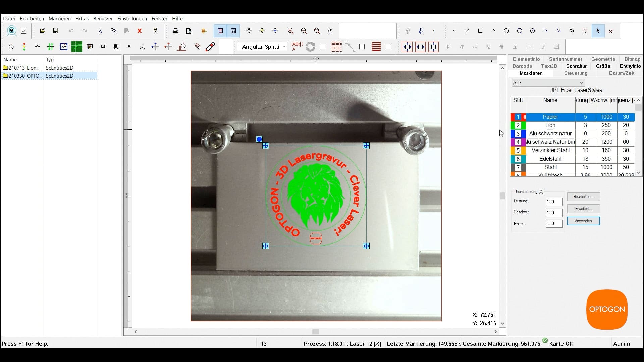Open the Fenster menu
This screenshot has width=644, height=362.
click(159, 19)
